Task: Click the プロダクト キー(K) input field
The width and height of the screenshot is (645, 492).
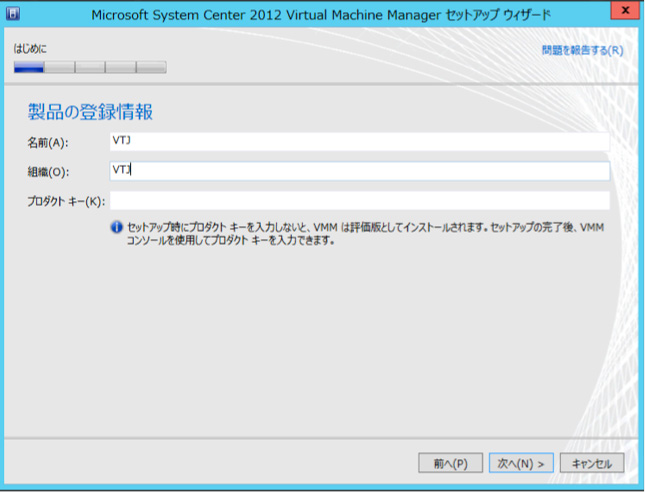Action: 360,200
